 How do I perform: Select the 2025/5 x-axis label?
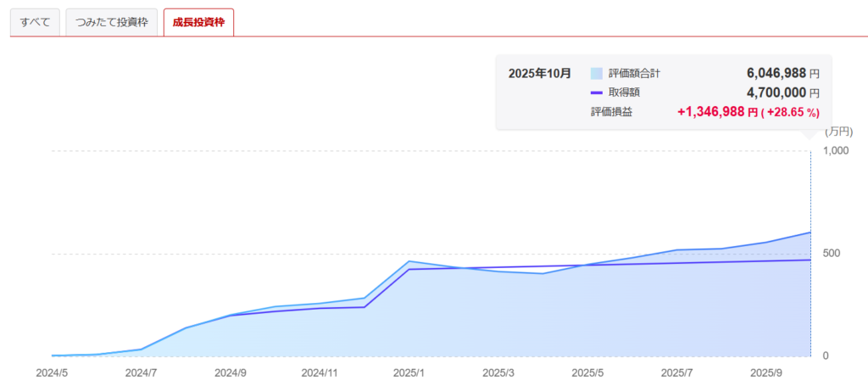pyautogui.click(x=587, y=372)
